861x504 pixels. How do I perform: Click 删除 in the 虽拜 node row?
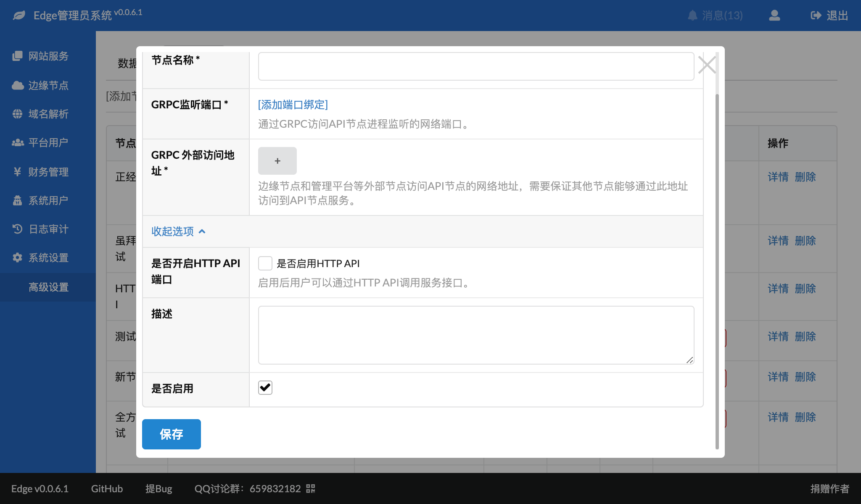coord(805,241)
